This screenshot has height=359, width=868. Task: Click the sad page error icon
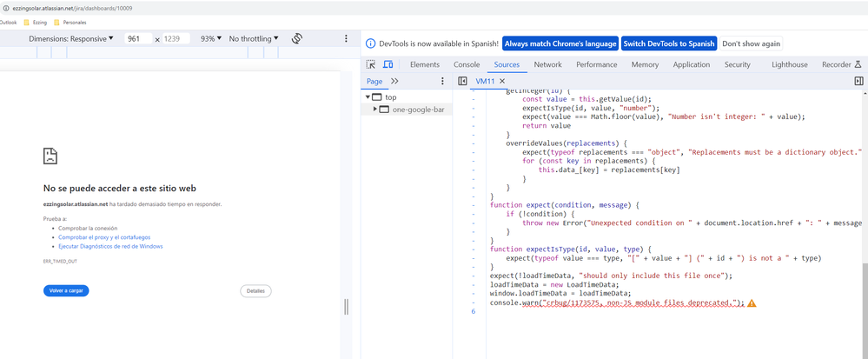point(50,156)
